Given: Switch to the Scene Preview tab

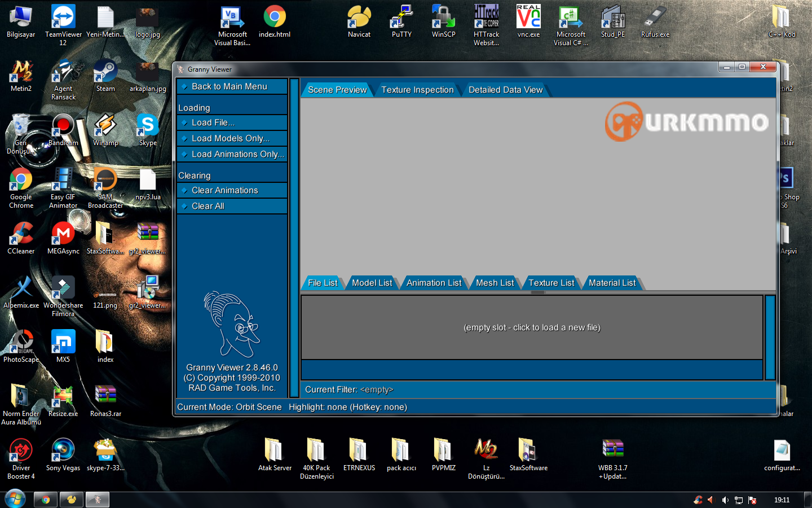Looking at the screenshot, I should click(337, 90).
